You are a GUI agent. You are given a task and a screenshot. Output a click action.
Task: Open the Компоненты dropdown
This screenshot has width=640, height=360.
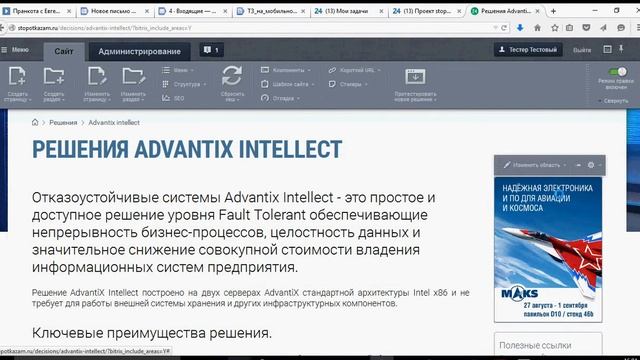[286, 70]
